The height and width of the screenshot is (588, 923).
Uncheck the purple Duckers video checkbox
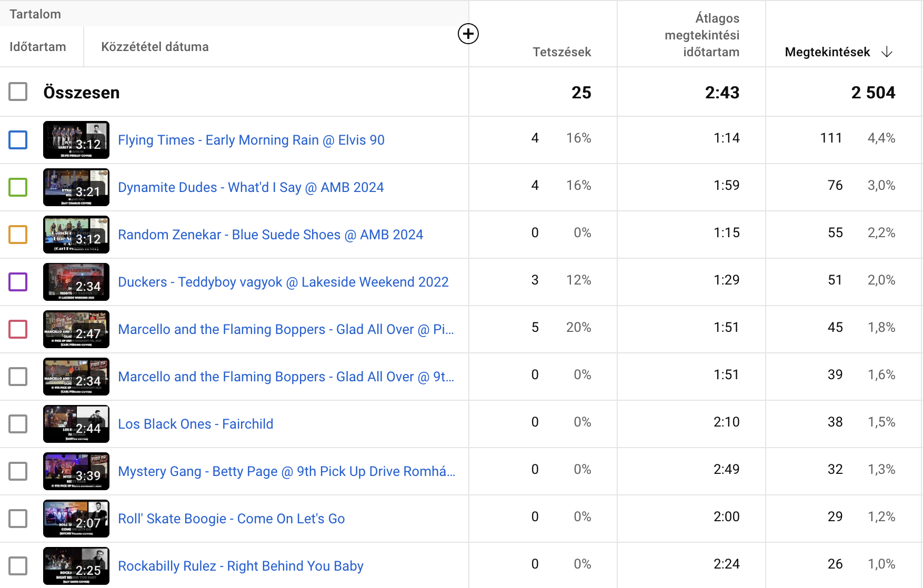pos(18,282)
